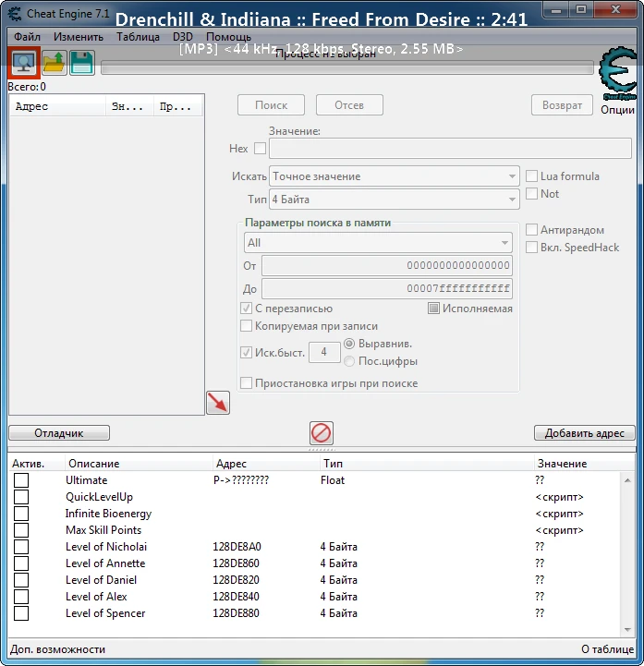Open the Отладчик memory view
This screenshot has height=666, width=644.
click(x=59, y=433)
